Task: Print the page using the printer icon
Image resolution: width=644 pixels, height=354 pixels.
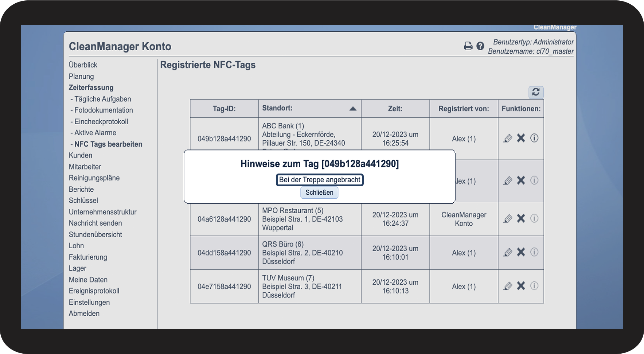Action: coord(468,46)
